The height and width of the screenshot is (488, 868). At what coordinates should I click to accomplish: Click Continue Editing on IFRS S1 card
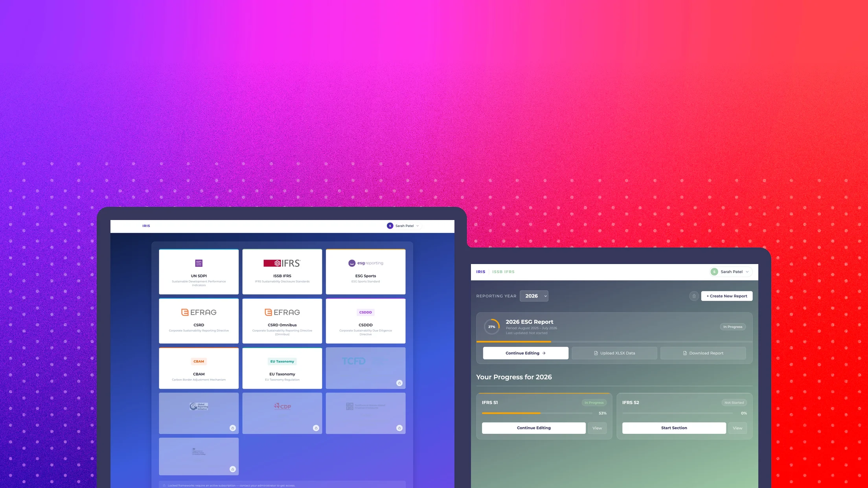click(534, 428)
